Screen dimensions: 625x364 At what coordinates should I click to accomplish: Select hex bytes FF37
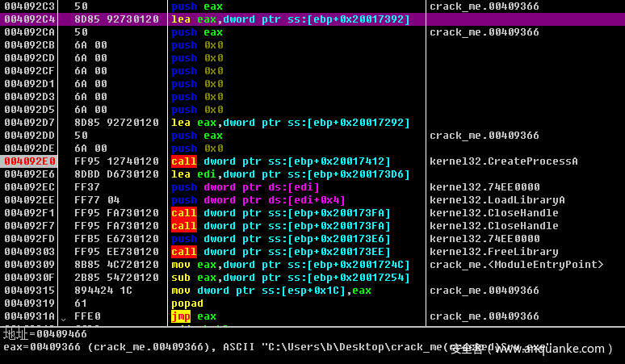87,187
